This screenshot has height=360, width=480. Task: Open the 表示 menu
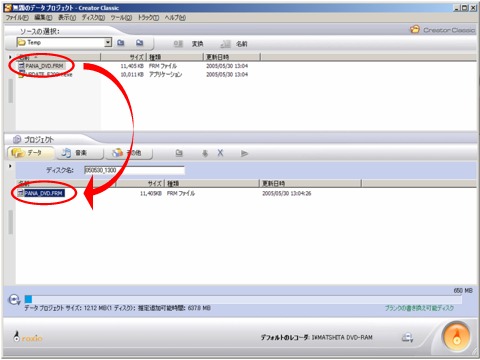coord(67,18)
